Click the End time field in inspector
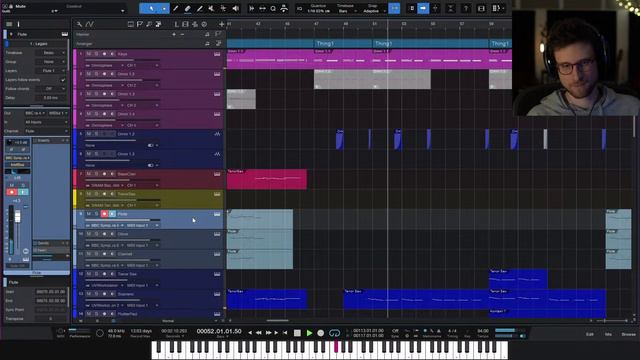The height and width of the screenshot is (360, 640). click(x=51, y=301)
